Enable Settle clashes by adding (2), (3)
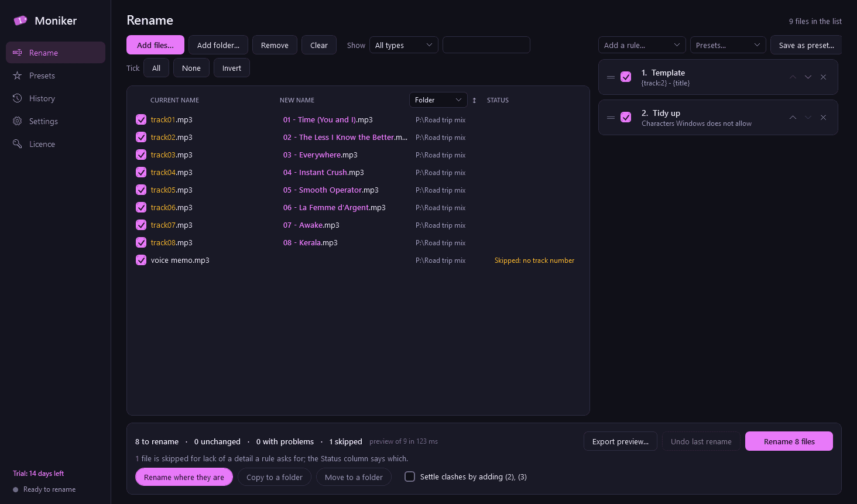This screenshot has height=504, width=857. [x=410, y=476]
